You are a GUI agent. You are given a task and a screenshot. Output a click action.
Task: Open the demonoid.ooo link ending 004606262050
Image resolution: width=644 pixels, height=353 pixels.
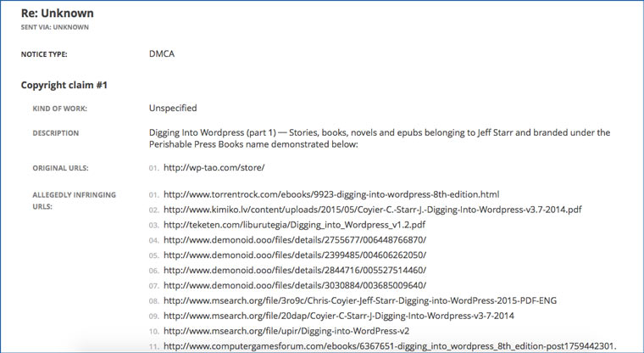(x=295, y=255)
